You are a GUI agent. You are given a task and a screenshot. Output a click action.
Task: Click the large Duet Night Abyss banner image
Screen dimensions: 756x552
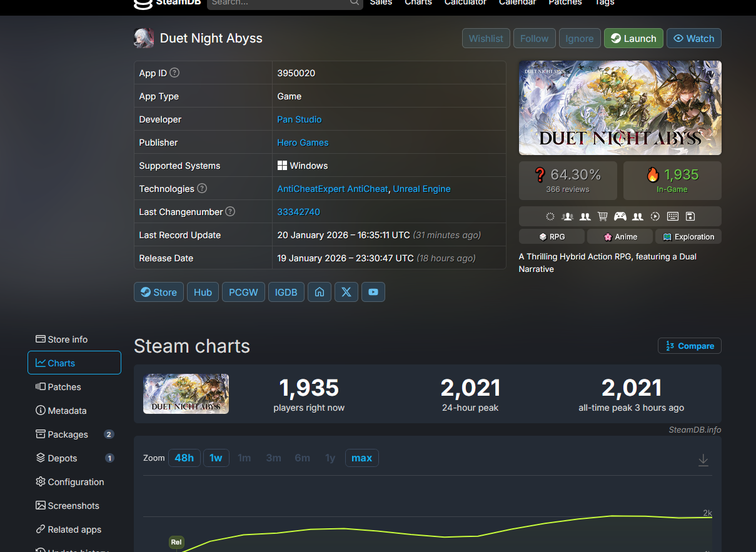click(620, 108)
